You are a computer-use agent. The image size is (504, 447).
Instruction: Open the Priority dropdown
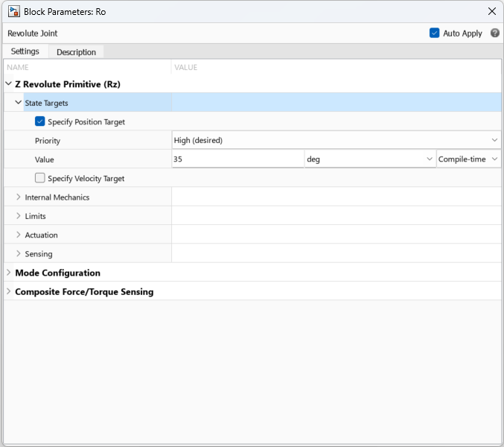336,140
